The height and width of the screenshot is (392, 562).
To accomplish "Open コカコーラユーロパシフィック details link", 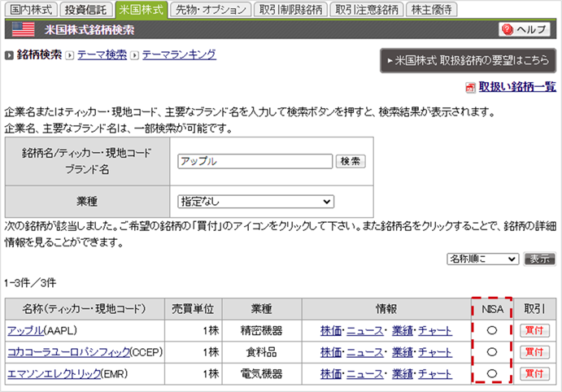I will [x=69, y=352].
